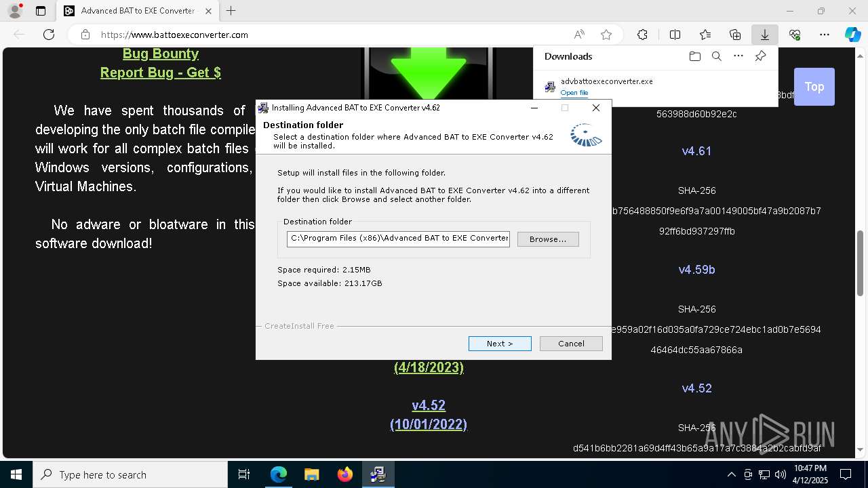Screen dimensions: 868x488
Task: Refresh the battoexeconverter.com page
Action: pos(49,35)
